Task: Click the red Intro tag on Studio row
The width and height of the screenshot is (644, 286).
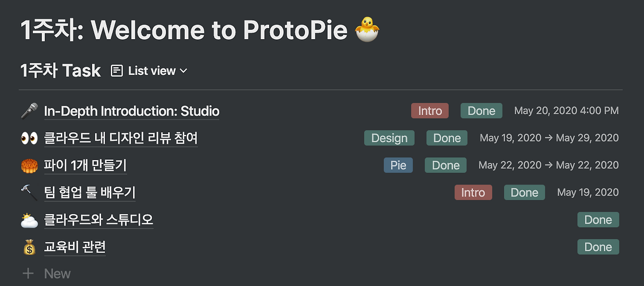Action: point(430,111)
